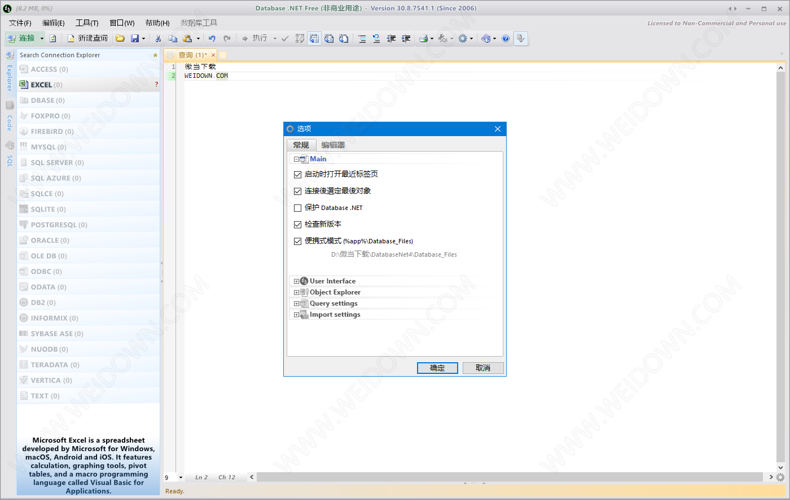
Task: Toggle 连接後選定最後对象 checkbox
Action: (x=297, y=191)
